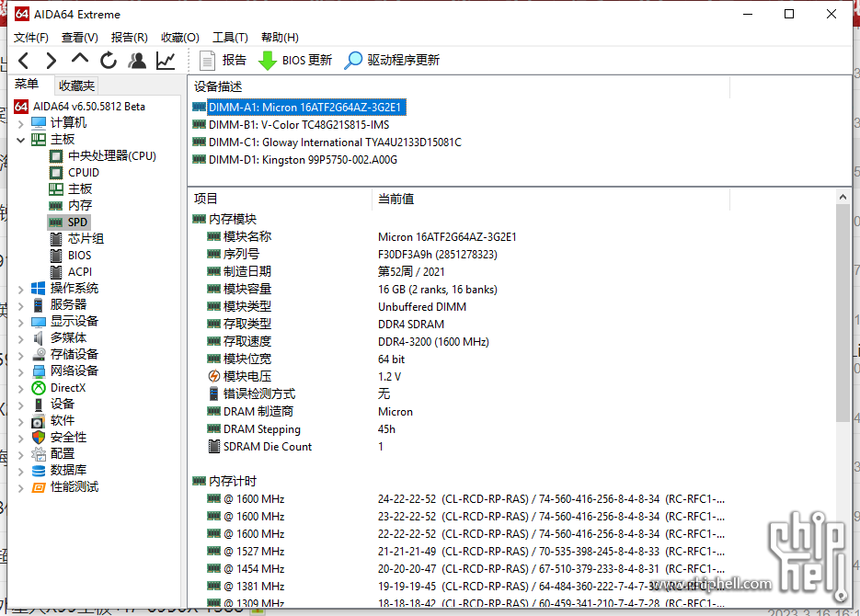Go back with the left arrow icon
860x616 pixels.
24,61
